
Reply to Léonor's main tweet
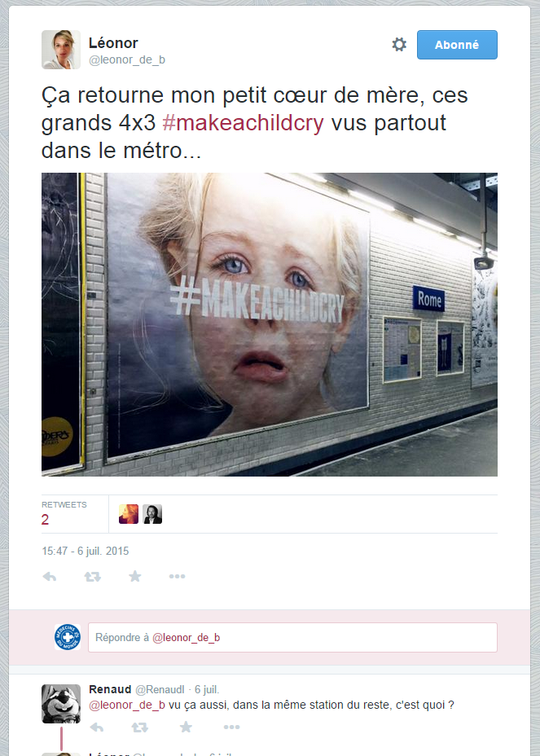[x=50, y=576]
